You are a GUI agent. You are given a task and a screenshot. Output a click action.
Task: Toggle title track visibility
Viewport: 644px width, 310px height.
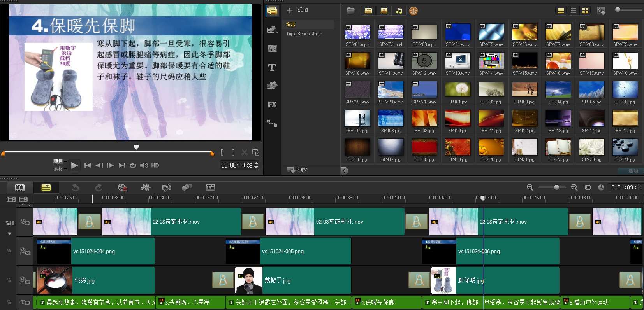[25, 302]
